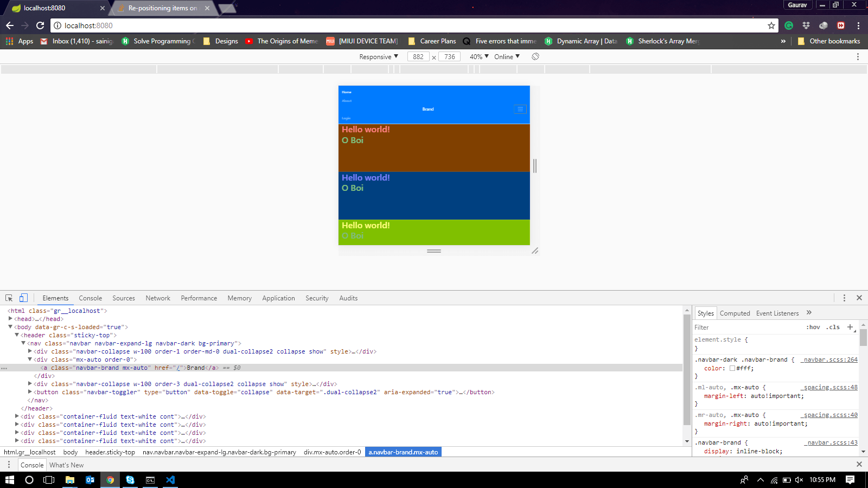The image size is (868, 488).
Task: Open the Online network throttling dropdown
Action: click(x=506, y=56)
